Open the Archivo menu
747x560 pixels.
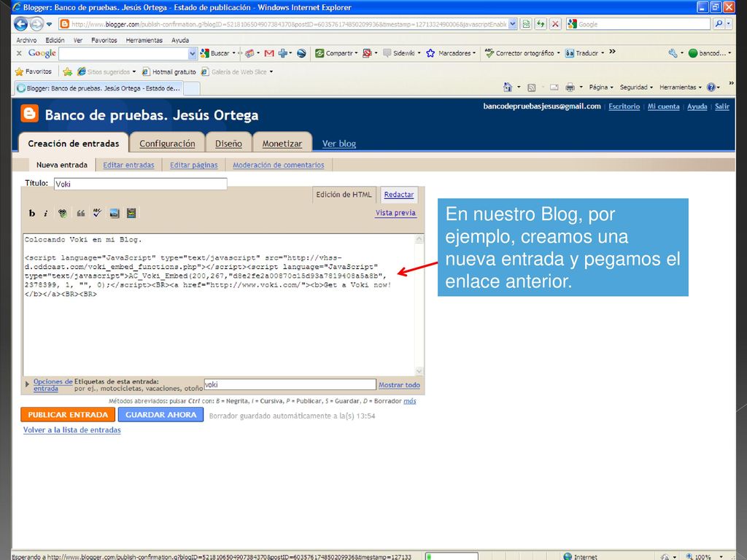(x=26, y=40)
